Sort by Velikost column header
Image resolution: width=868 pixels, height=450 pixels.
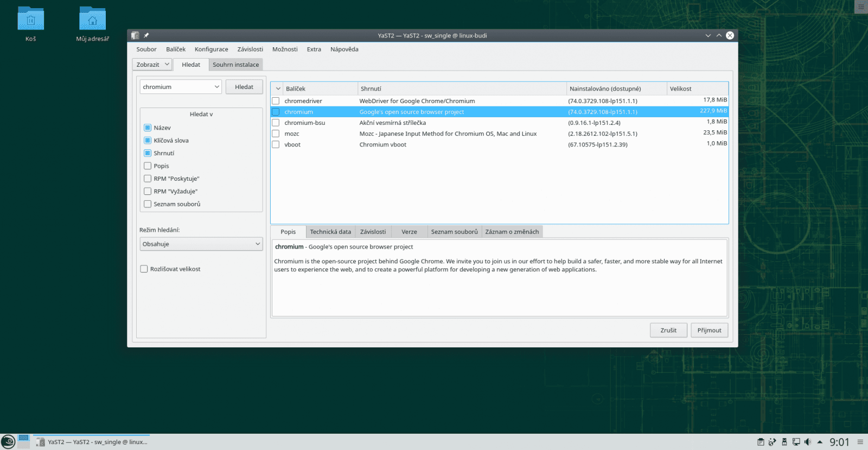coord(698,88)
